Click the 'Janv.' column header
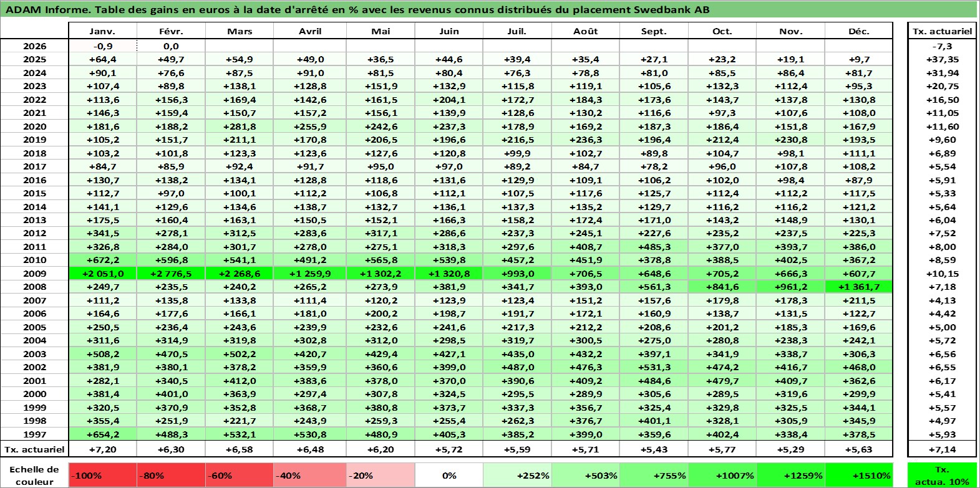Image resolution: width=980 pixels, height=488 pixels. [x=102, y=31]
